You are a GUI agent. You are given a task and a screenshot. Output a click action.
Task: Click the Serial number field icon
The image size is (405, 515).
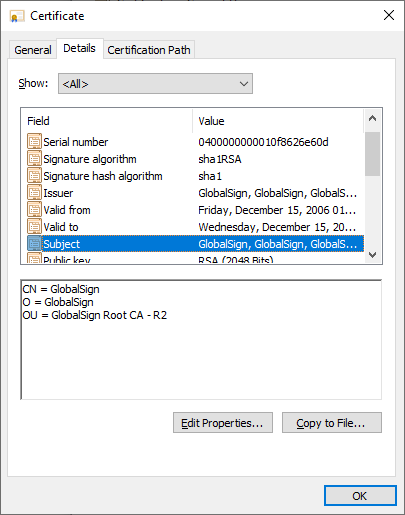pos(34,142)
